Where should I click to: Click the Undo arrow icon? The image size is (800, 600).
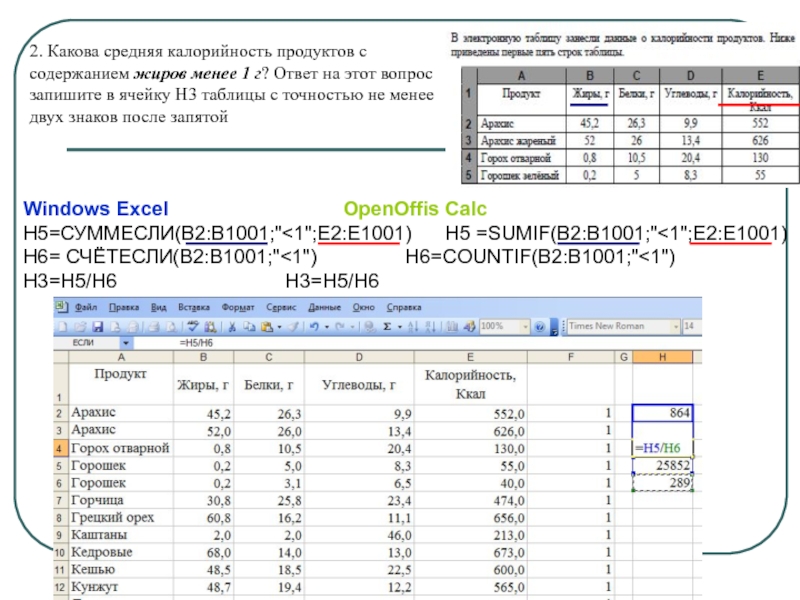314,326
